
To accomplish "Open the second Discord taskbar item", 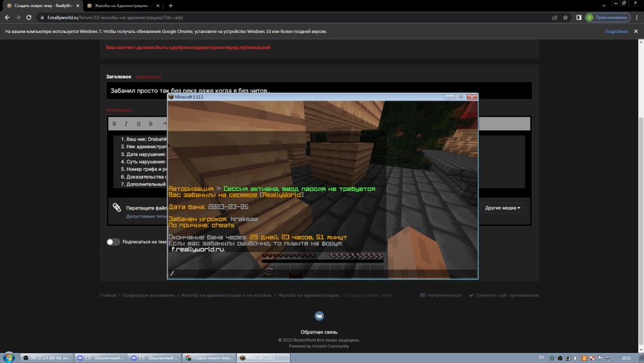I will [x=155, y=358].
